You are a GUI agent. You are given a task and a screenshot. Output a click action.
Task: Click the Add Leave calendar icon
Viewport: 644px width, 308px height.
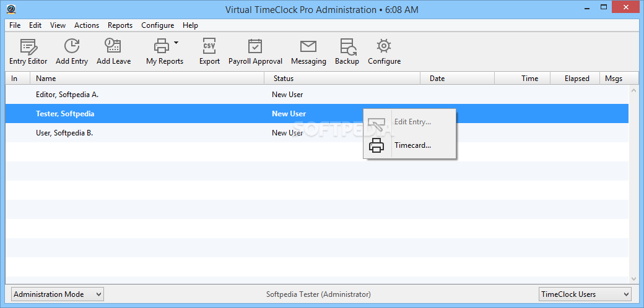(x=113, y=46)
